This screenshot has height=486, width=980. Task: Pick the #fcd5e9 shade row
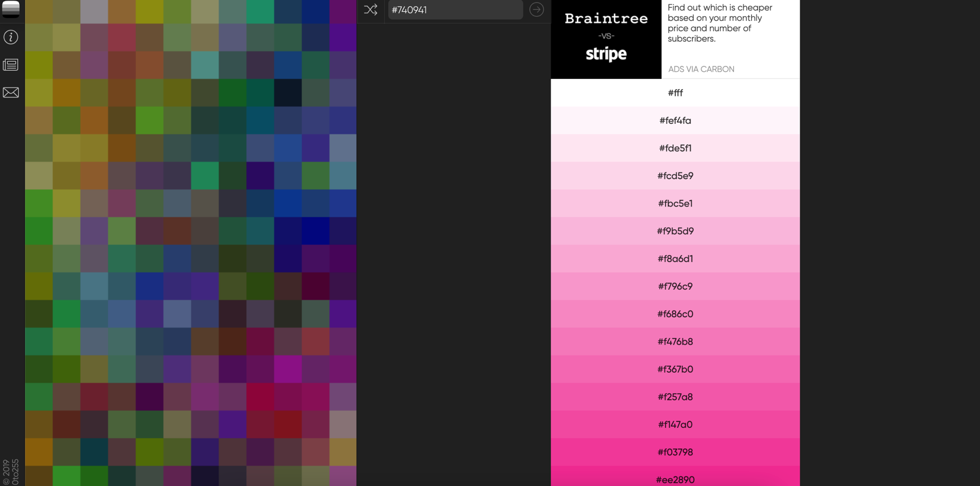point(675,175)
